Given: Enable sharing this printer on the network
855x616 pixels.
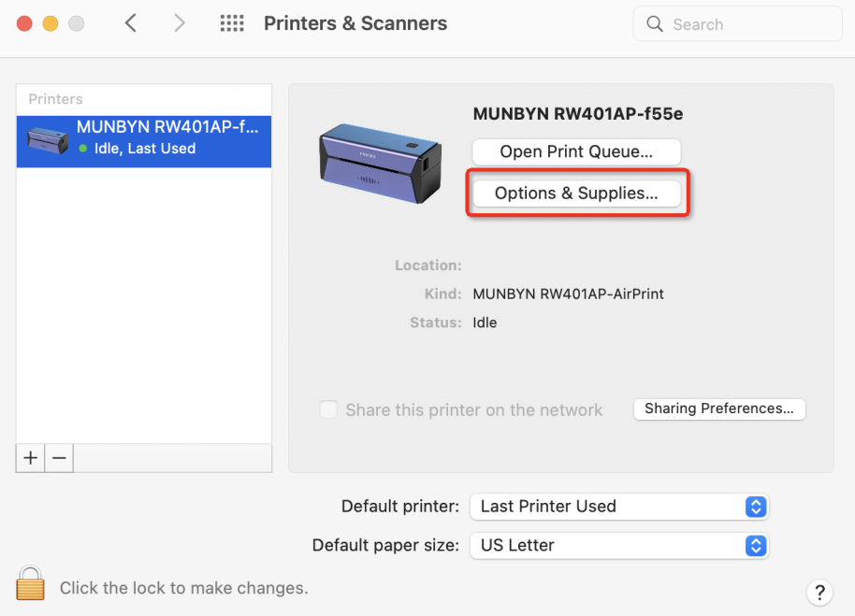Looking at the screenshot, I should coord(328,409).
